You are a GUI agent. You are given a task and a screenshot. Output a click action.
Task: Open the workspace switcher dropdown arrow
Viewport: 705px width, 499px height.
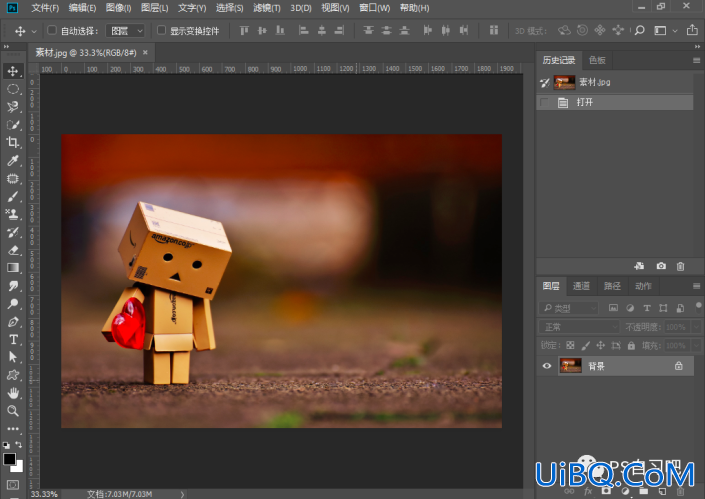point(675,31)
